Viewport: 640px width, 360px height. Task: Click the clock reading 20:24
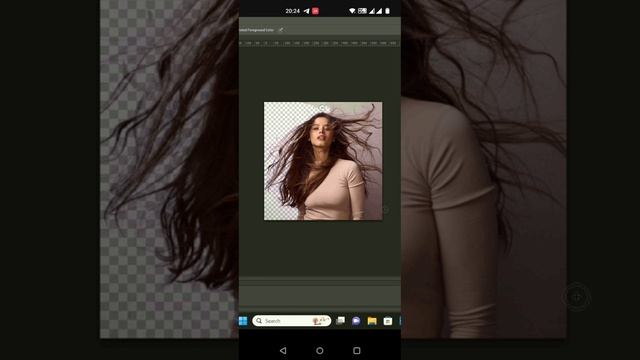pyautogui.click(x=292, y=11)
